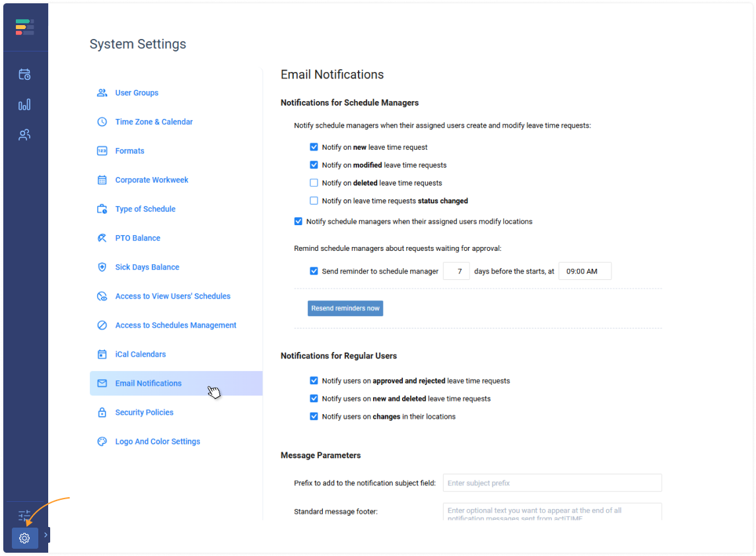Disable Notify users on changes in locations
Screen dimensions: 756x556
click(x=314, y=417)
